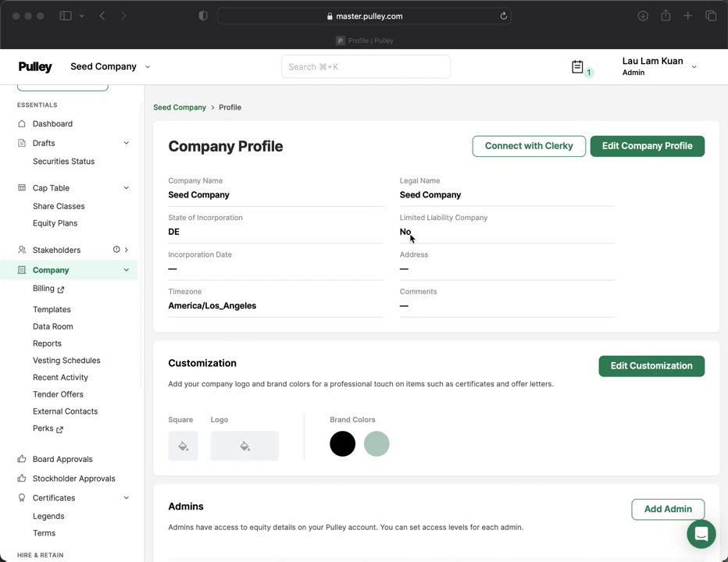Open Reports in sidebar
Screen dimensions: 728x562
point(47,343)
